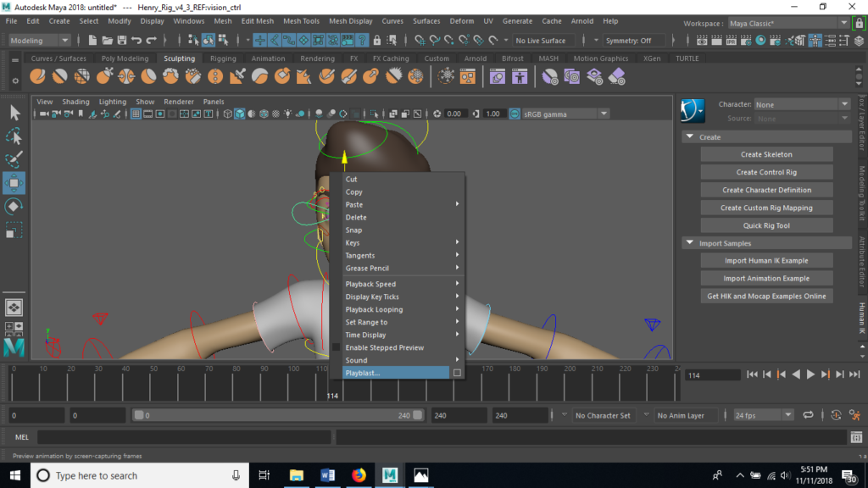868x488 pixels.
Task: Open the Modeling menu set dropdown
Action: pyautogui.click(x=39, y=41)
